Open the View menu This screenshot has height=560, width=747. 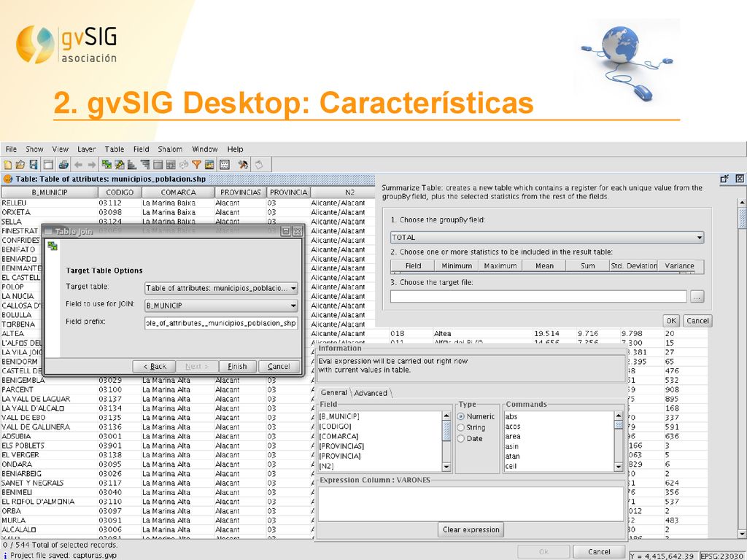pos(60,149)
